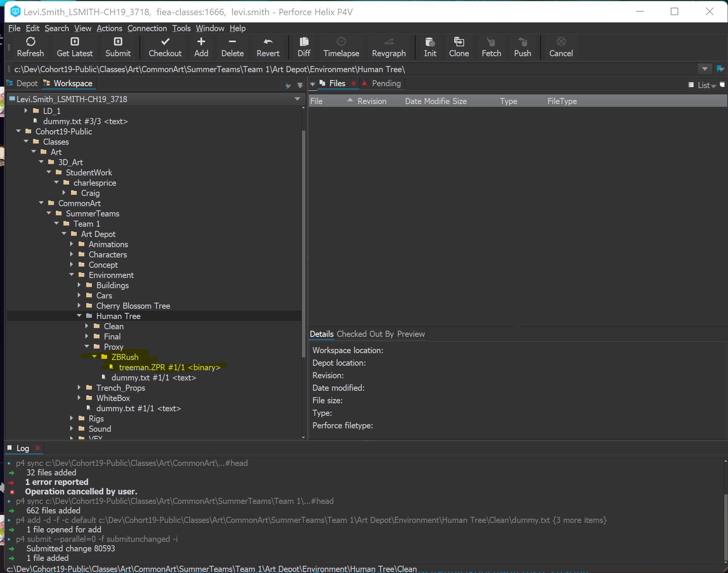
Task: Collapse the ZBRush folder
Action: [94, 357]
